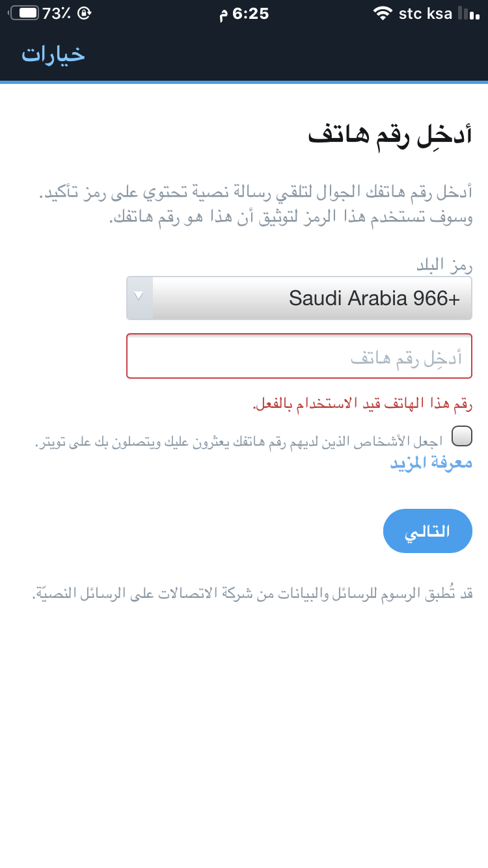This screenshot has height=868, width=488.
Task: Tap the stc ksa carrier label
Action: (425, 14)
